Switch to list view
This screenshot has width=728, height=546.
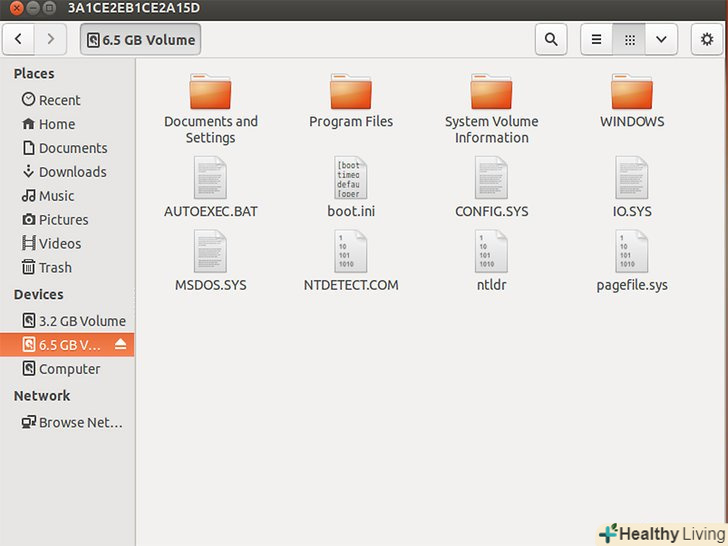597,39
